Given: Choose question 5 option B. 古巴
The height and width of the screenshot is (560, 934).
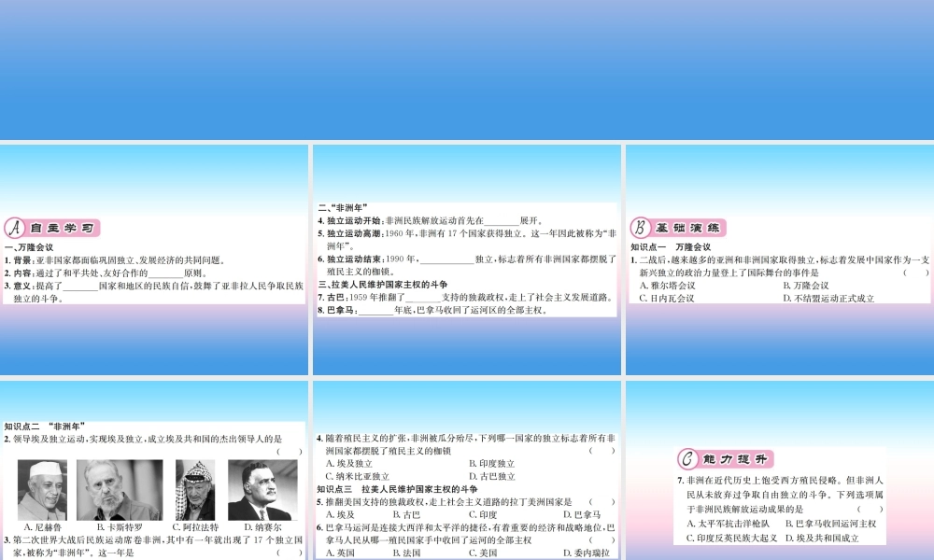Looking at the screenshot, I should (x=406, y=515).
